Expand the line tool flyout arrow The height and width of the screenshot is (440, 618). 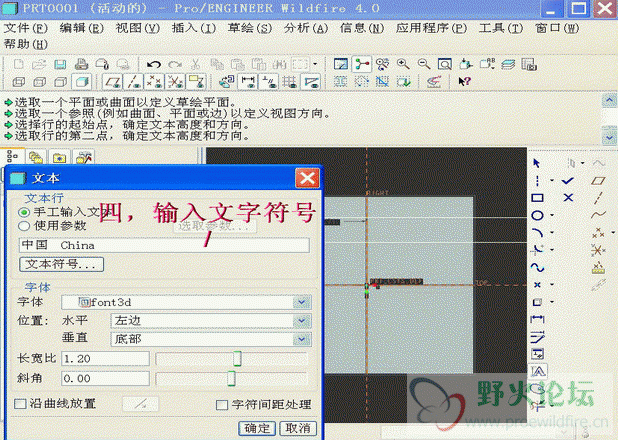[x=552, y=181]
